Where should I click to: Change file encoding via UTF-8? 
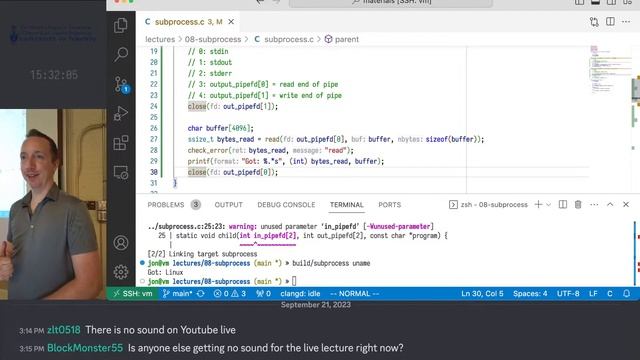tap(568, 293)
